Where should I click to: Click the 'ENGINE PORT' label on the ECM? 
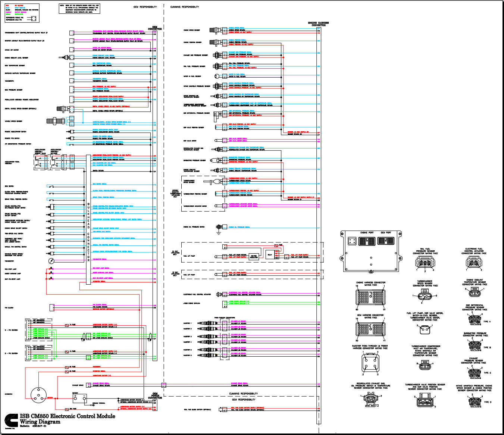point(367,232)
